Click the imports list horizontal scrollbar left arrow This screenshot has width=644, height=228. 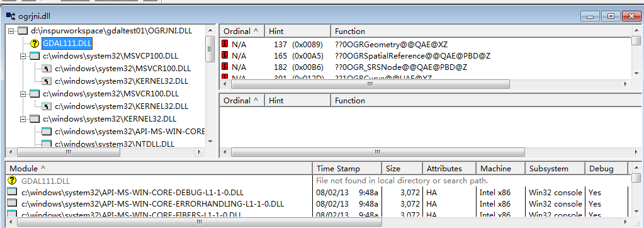[x=225, y=84]
